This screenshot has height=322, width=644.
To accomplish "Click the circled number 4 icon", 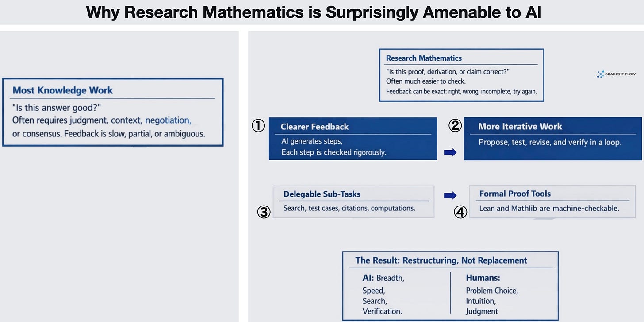I will click(460, 212).
